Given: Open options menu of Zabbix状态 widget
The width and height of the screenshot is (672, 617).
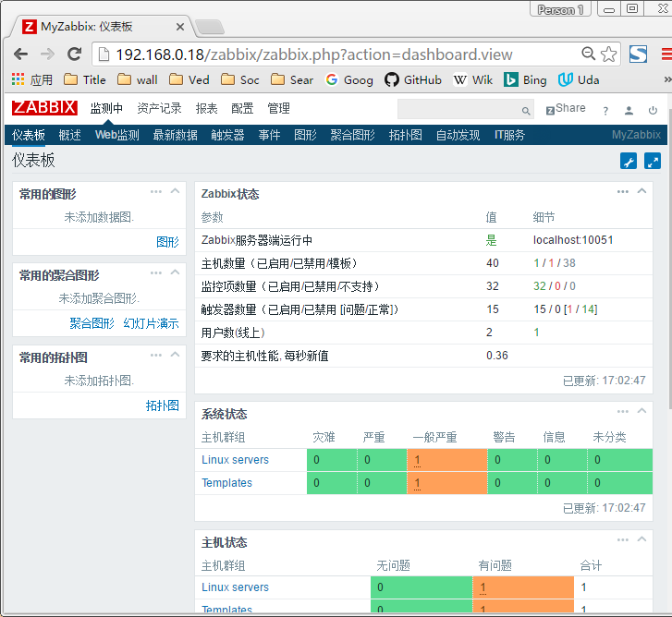Looking at the screenshot, I should 623,191.
